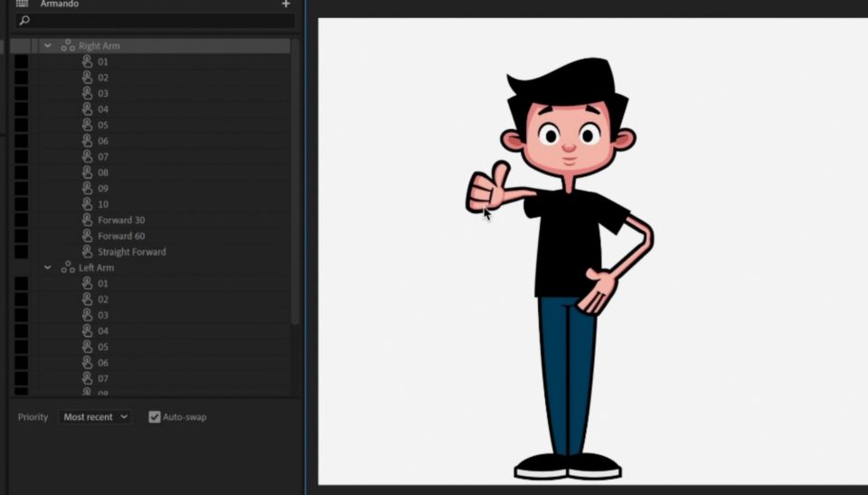This screenshot has height=495, width=868.
Task: Click the trigger icon for Left Arm 06
Action: [x=88, y=362]
